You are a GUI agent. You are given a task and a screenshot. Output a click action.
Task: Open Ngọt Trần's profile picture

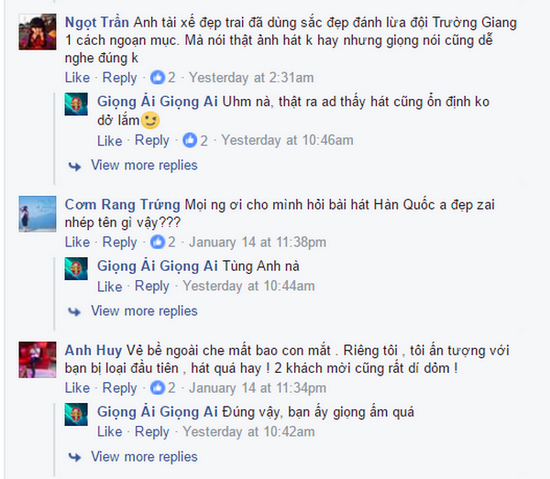coord(38,32)
